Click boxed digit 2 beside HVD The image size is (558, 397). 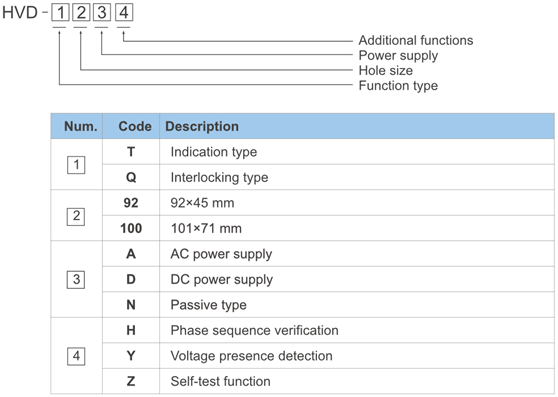(x=81, y=12)
